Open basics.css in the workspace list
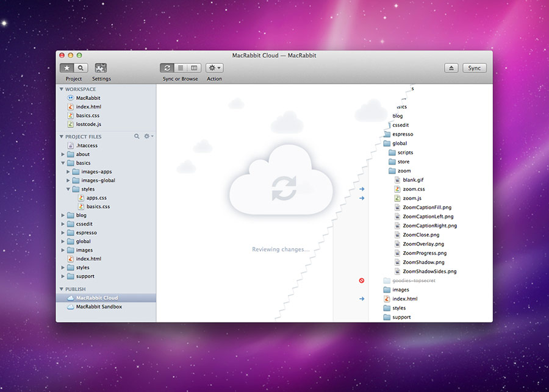This screenshot has height=392, width=549. pyautogui.click(x=106, y=115)
